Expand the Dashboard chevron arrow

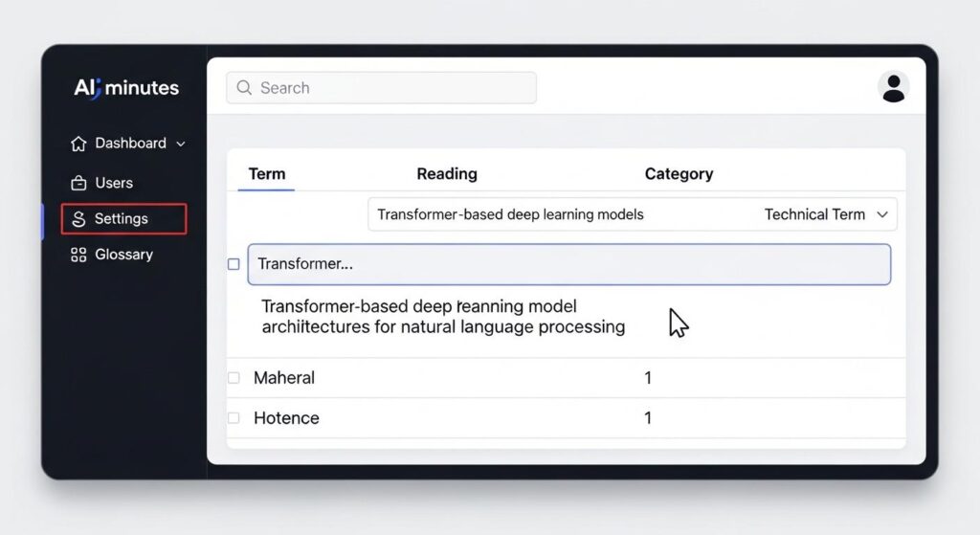click(181, 144)
